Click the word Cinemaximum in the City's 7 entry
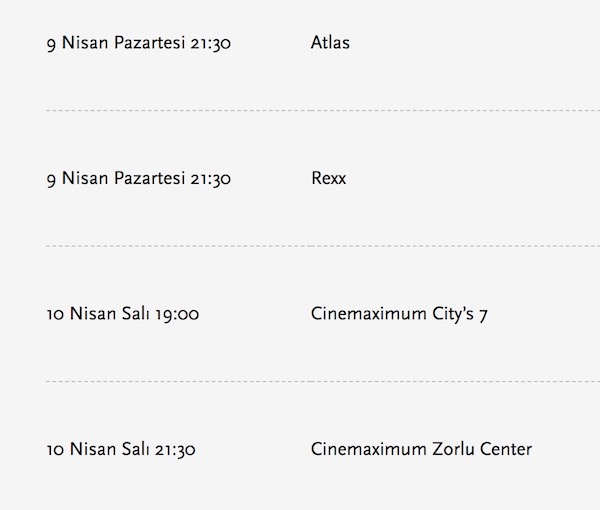Viewport: 600px width, 510px height. pos(368,314)
